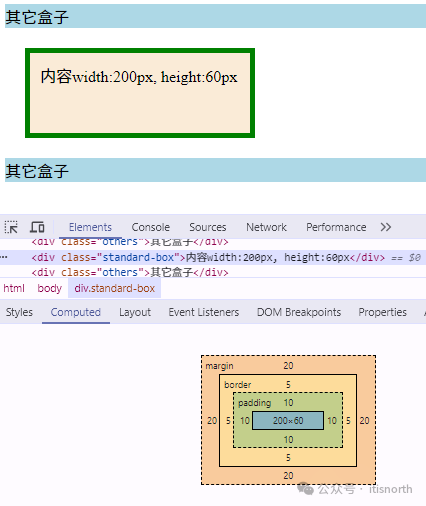Click the 200×60 content box
Image resolution: width=426 pixels, height=506 pixels.
point(288,421)
